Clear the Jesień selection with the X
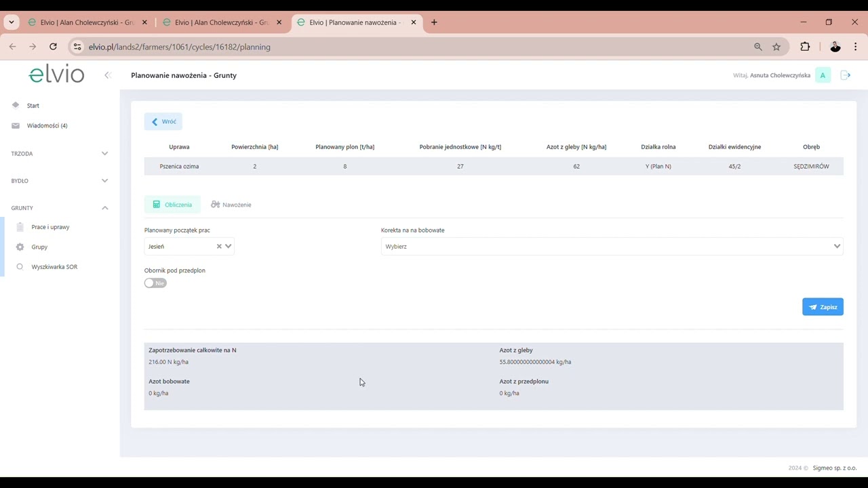 [x=219, y=247]
